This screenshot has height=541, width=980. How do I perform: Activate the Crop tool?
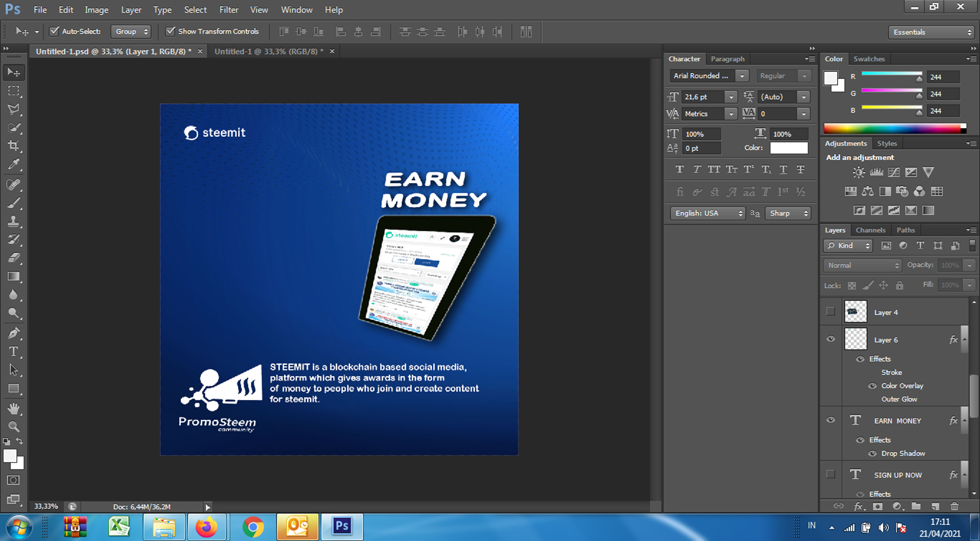click(14, 146)
